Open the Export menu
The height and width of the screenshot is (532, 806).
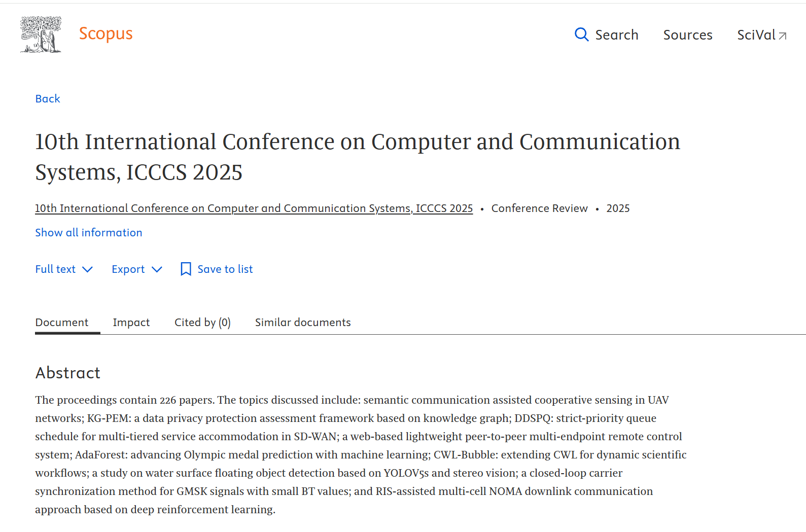[x=128, y=269]
